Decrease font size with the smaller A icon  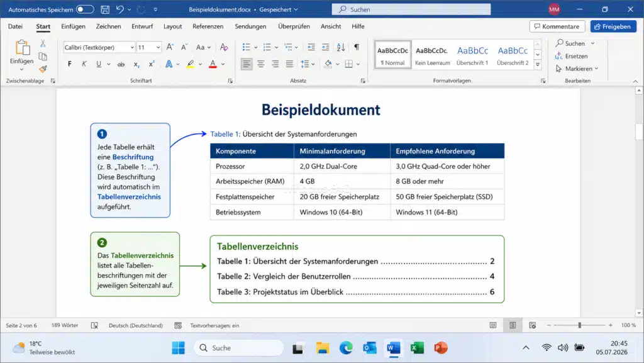pyautogui.click(x=184, y=47)
